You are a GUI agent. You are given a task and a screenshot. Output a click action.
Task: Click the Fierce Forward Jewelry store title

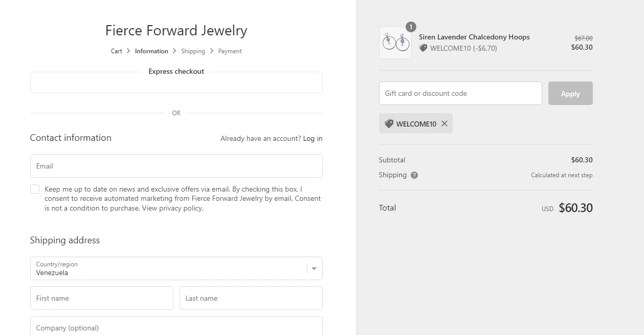176,31
